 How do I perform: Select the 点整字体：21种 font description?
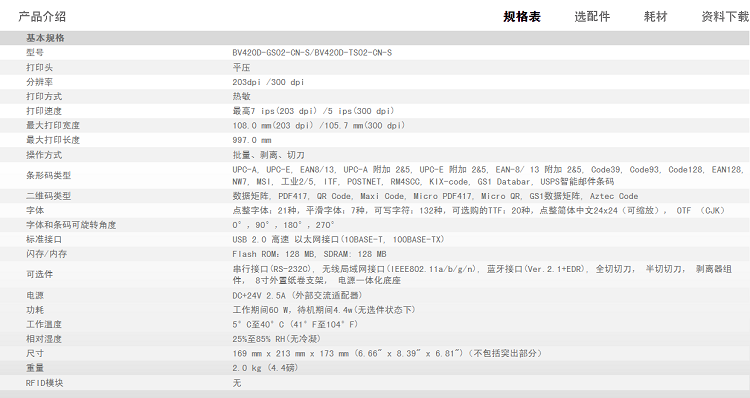pos(479,210)
